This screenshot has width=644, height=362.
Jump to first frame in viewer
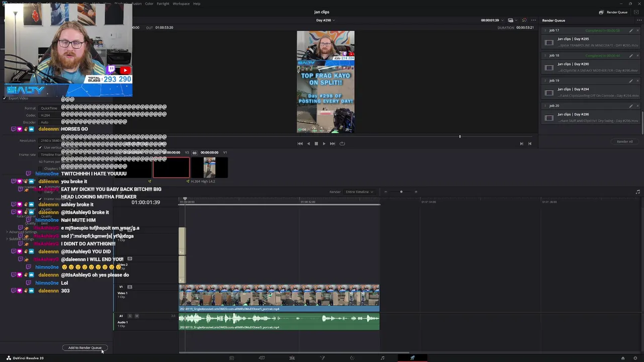click(x=300, y=144)
